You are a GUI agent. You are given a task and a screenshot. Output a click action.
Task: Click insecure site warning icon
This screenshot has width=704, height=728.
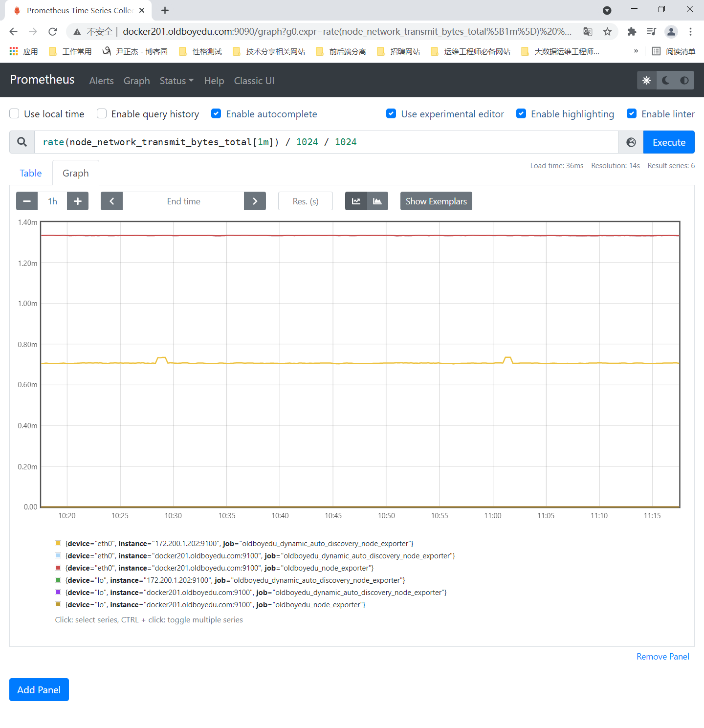tap(77, 32)
